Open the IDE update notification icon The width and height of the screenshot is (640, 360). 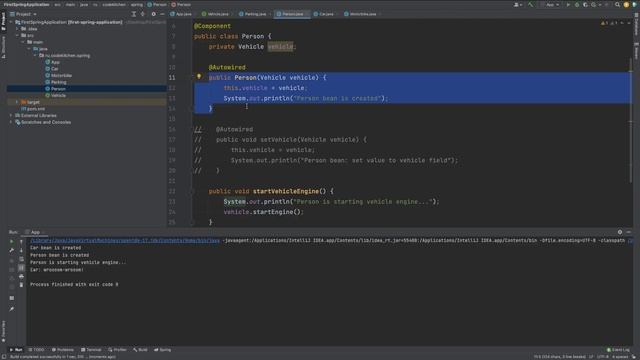click(626, 4)
